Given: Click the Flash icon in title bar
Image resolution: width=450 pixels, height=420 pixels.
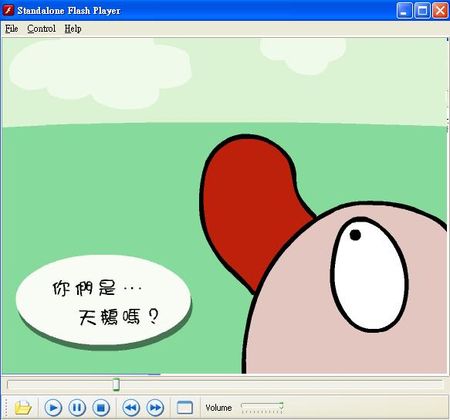Looking at the screenshot, I should point(8,10).
